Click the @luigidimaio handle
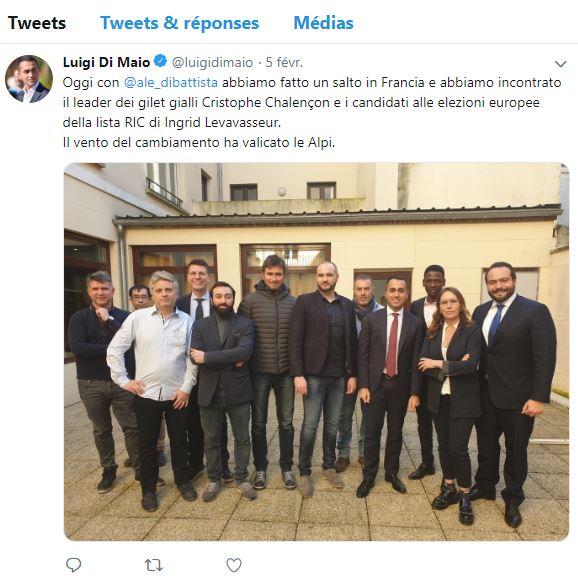 pyautogui.click(x=212, y=62)
